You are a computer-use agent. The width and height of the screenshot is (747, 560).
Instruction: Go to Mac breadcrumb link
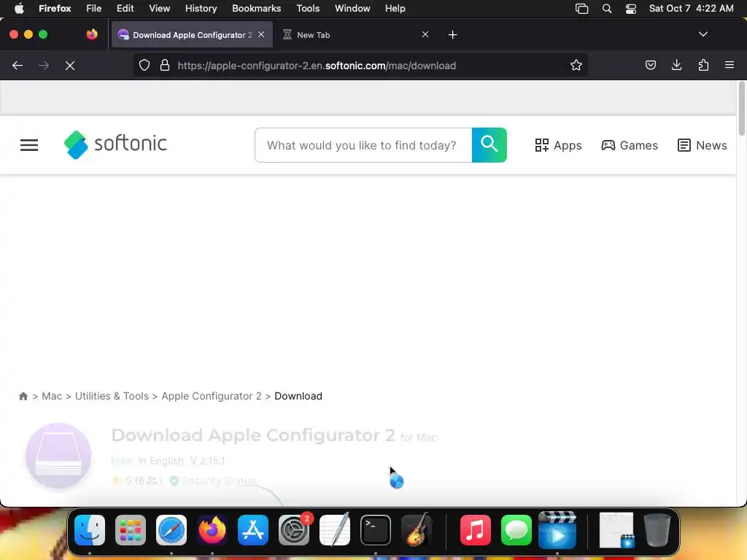(52, 396)
